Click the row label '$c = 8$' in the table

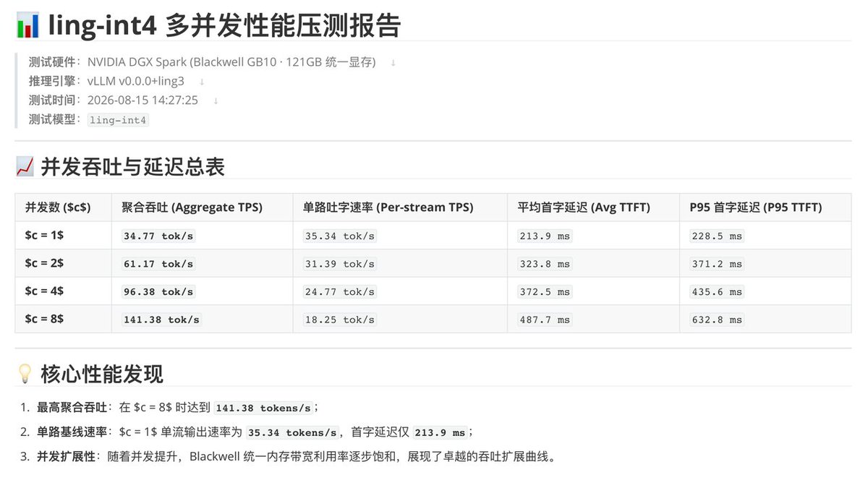[x=44, y=319]
